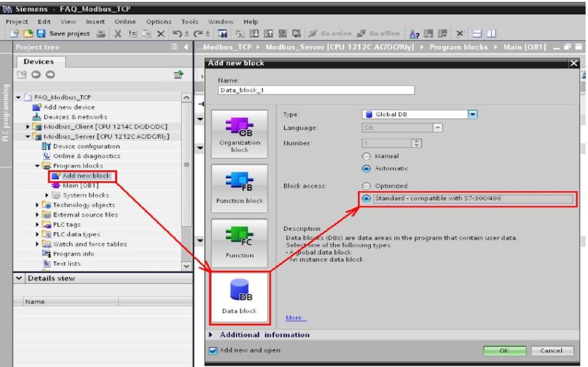The height and width of the screenshot is (367, 588).
Task: Expand External source files folder
Action: (x=37, y=215)
